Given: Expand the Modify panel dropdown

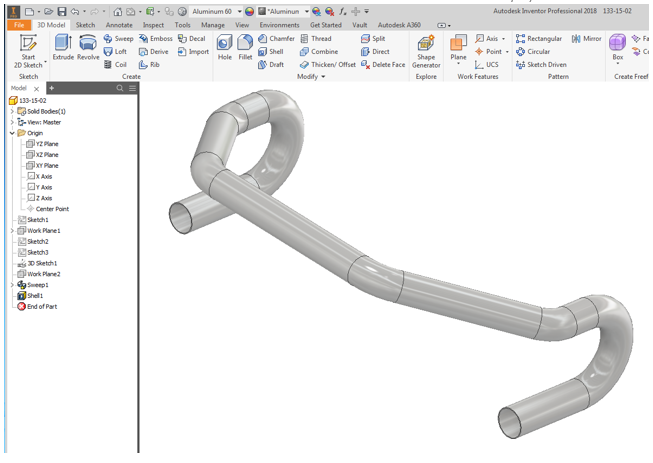Looking at the screenshot, I should click(323, 77).
